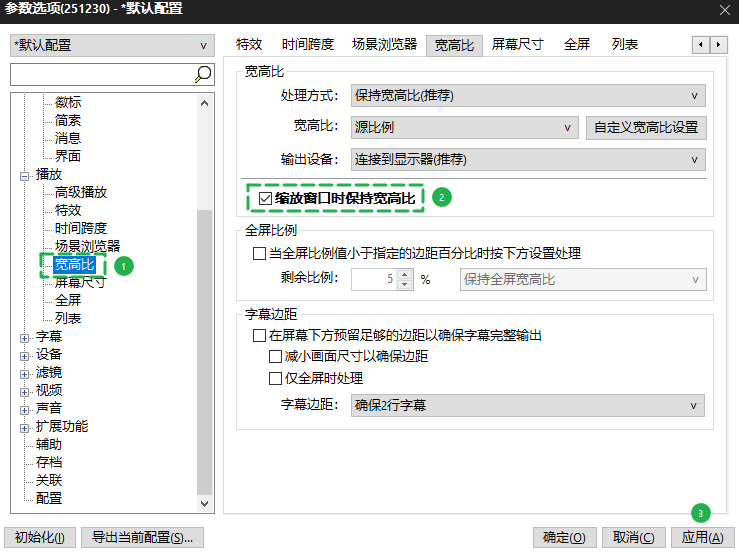Open the 处理方式 dropdown

tap(528, 96)
